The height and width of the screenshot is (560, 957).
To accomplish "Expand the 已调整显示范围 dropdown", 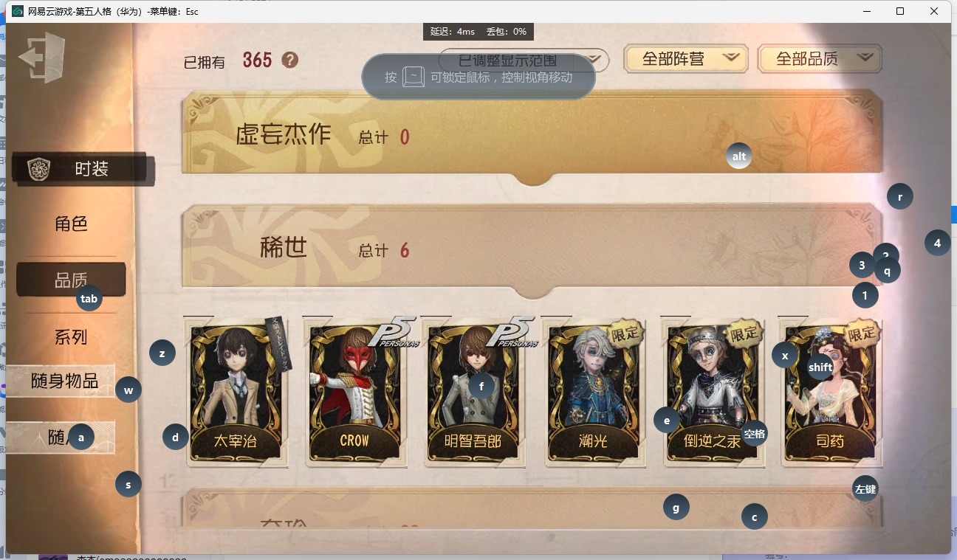I will [524, 61].
